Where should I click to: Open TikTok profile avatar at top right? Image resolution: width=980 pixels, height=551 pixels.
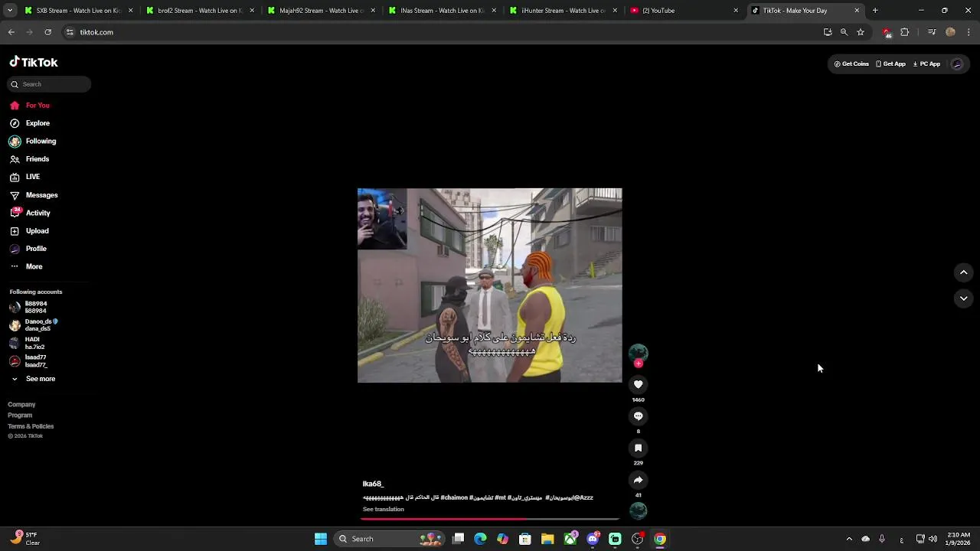click(957, 64)
